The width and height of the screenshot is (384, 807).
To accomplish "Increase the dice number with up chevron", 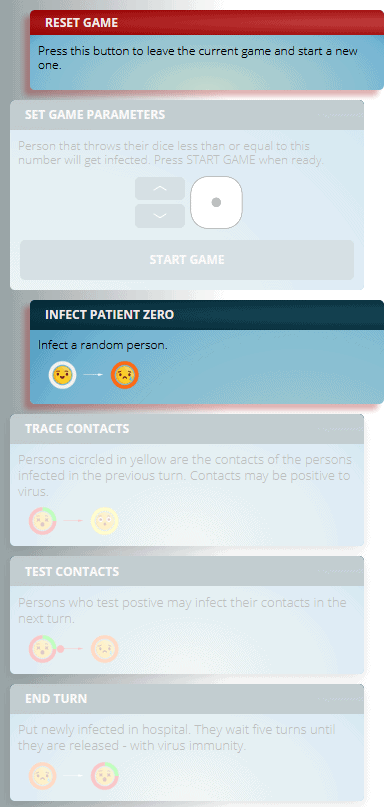I will pos(160,188).
